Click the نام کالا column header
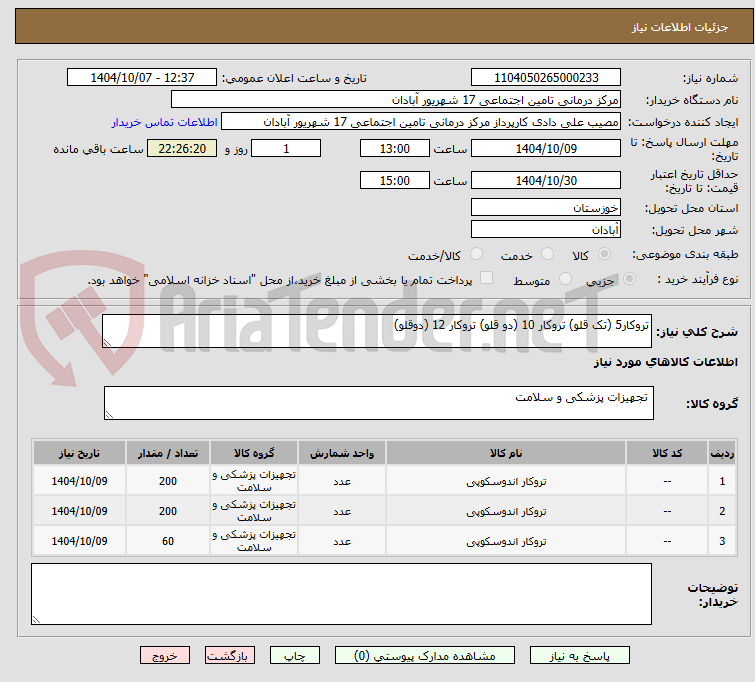Screen dimensions: 755x682 tap(506, 453)
